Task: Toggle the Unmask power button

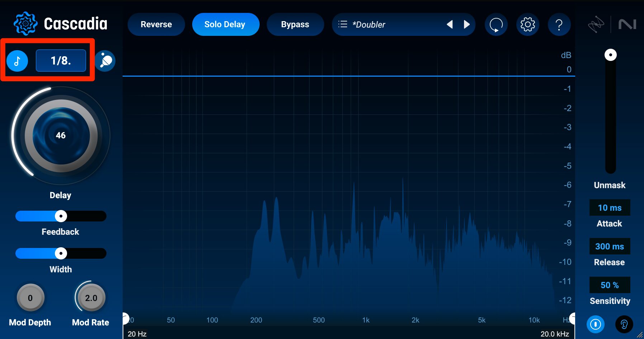Action: click(x=596, y=324)
